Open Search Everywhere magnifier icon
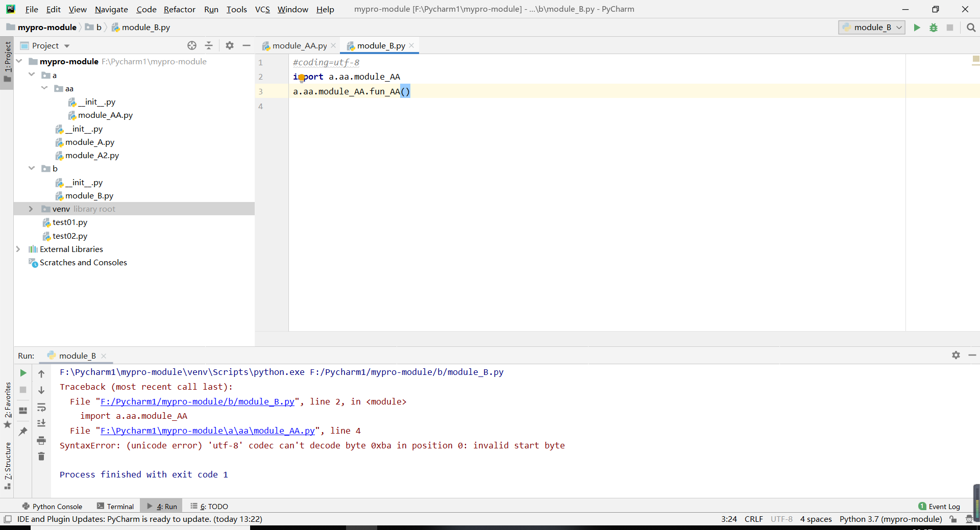Viewport: 980px width, 530px height. point(971,28)
